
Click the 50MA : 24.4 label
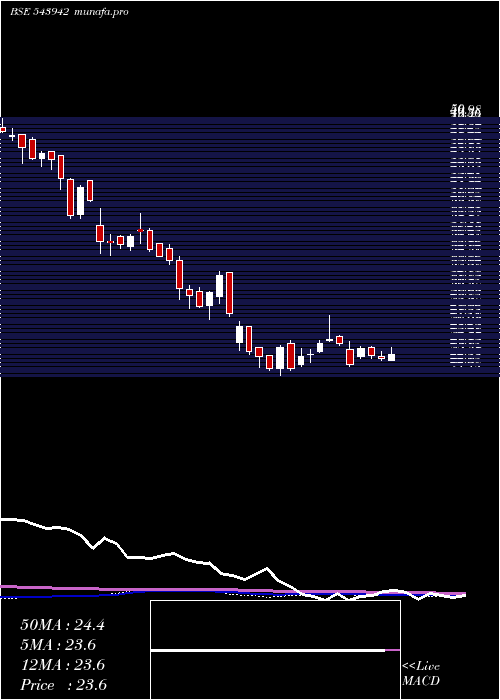[62, 625]
